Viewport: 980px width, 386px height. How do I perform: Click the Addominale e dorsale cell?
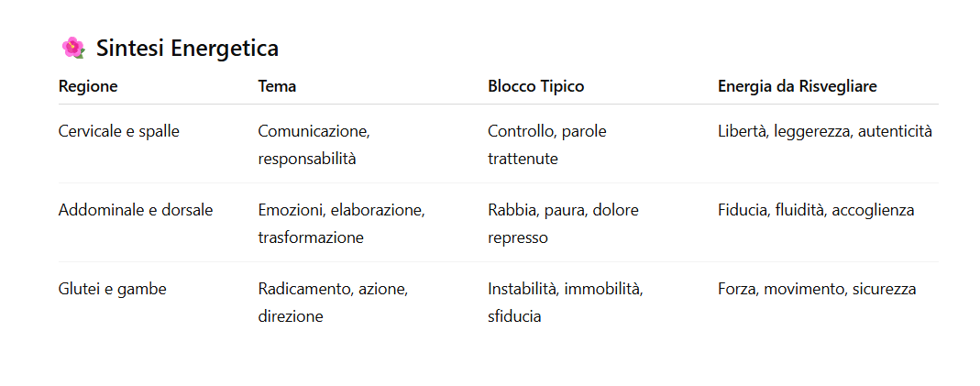[x=135, y=210]
